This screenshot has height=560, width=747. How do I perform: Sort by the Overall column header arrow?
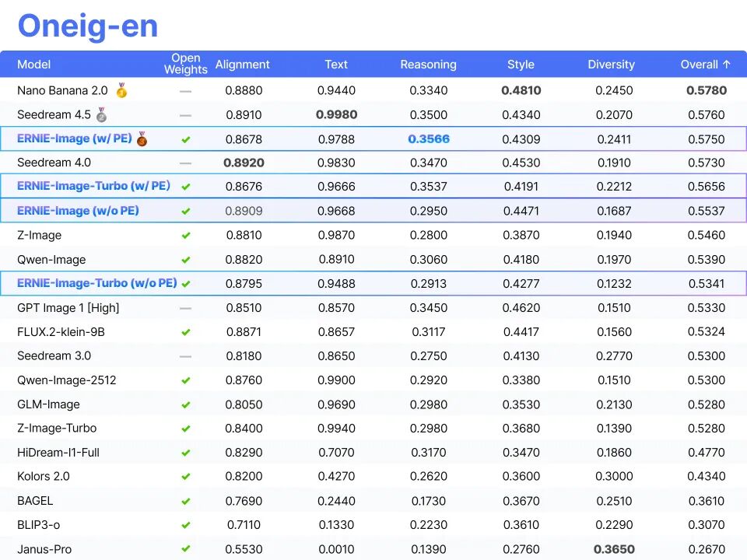727,65
